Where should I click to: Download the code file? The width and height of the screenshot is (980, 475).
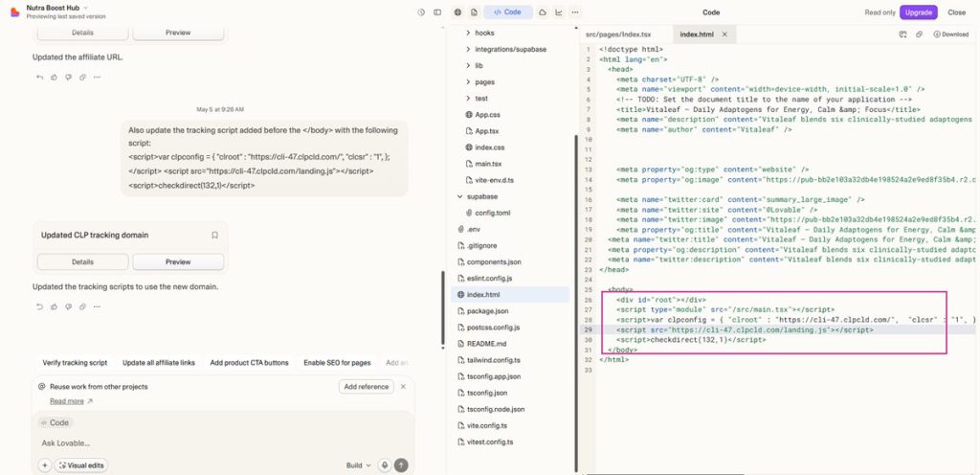pyautogui.click(x=950, y=34)
